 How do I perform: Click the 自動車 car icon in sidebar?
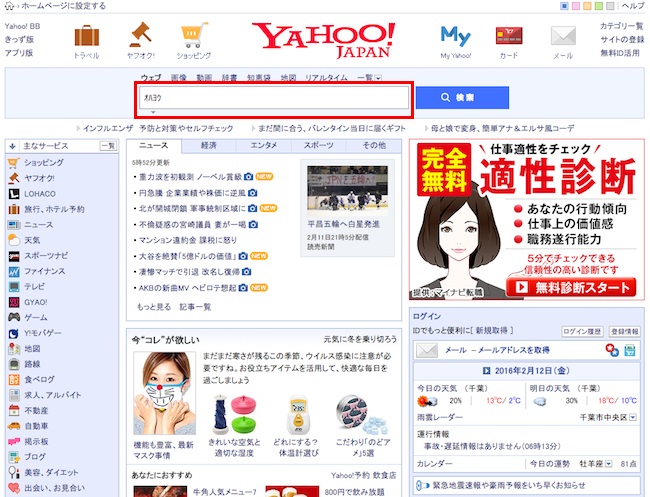(x=14, y=426)
